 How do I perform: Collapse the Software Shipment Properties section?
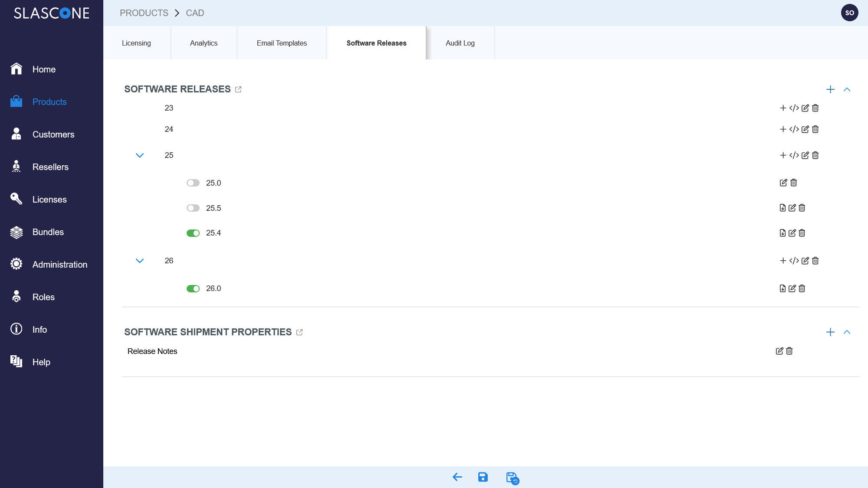tap(847, 332)
